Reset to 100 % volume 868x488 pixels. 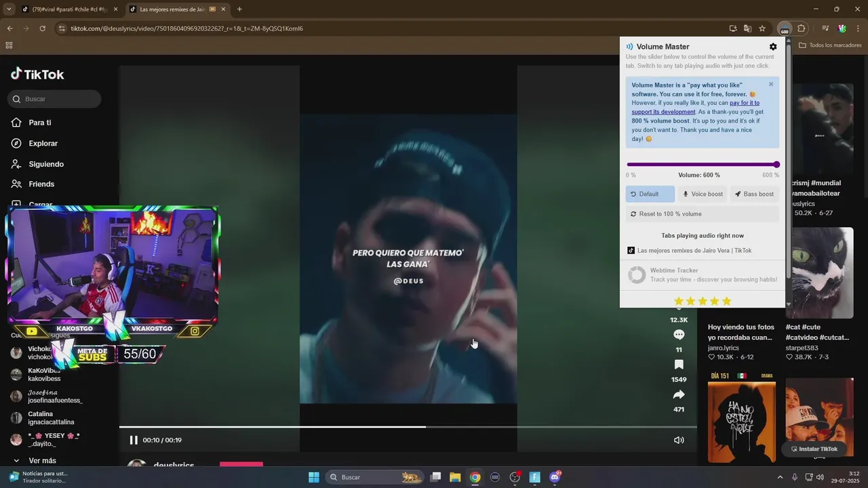tap(702, 214)
